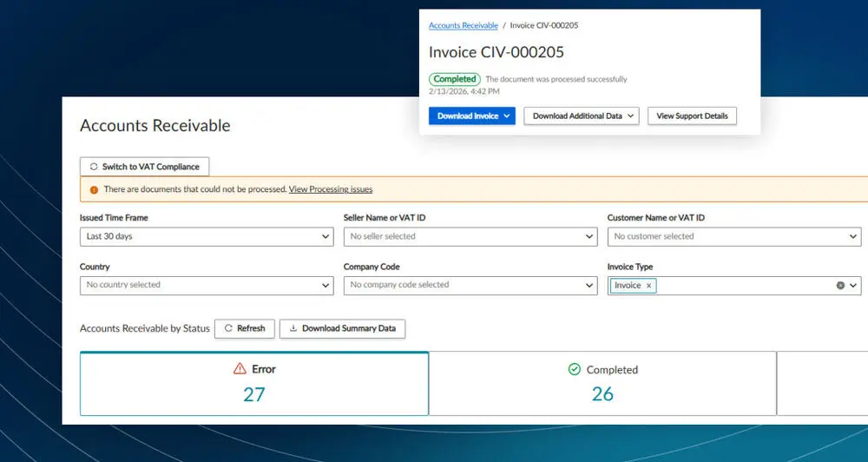Click the completed count 26
Screen dimensions: 868x462
(602, 394)
